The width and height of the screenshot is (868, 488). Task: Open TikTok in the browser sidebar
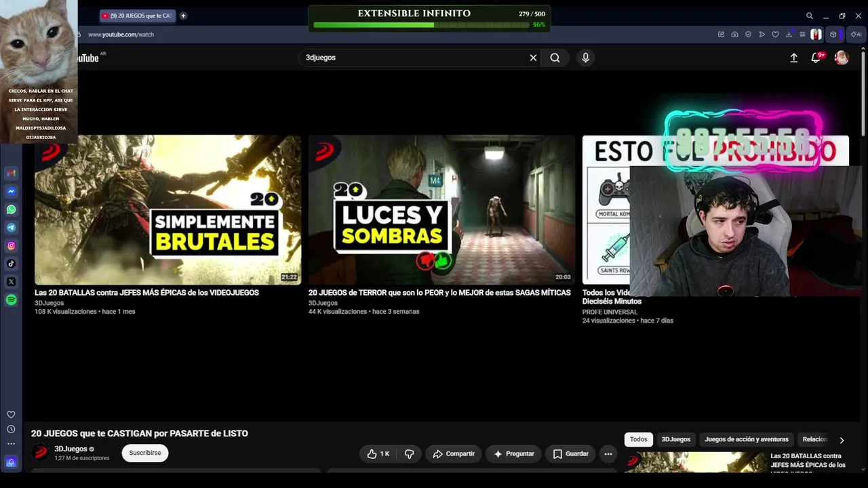click(x=12, y=264)
